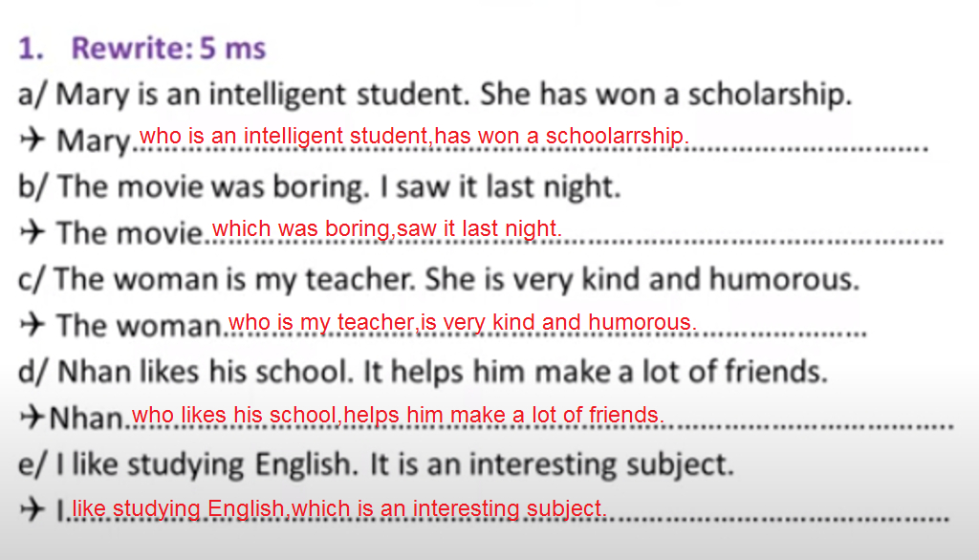Click question a/ sentence about Mary's scholarship
The height and width of the screenshot is (560, 979).
coord(435,95)
